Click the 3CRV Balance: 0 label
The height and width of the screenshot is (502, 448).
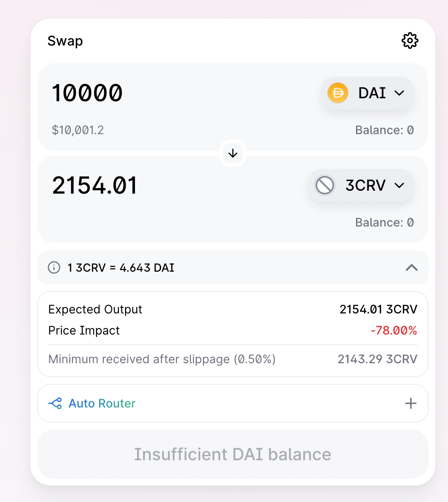384,222
